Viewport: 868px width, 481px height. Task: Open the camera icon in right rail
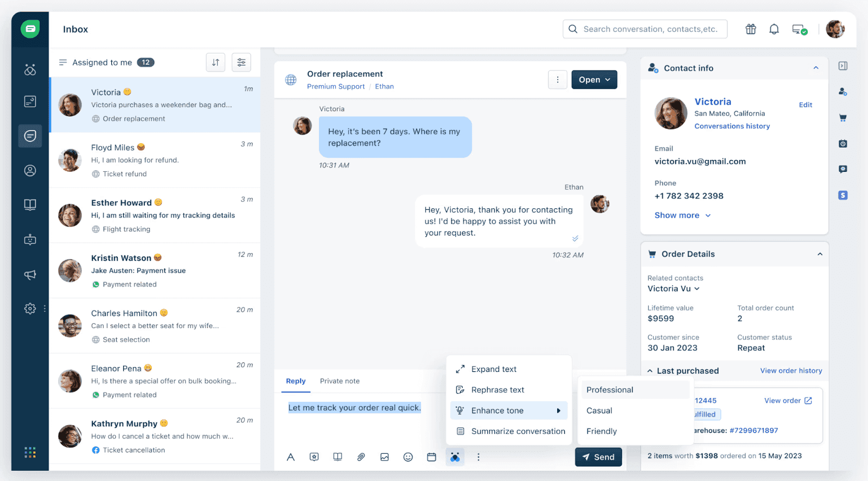click(843, 144)
